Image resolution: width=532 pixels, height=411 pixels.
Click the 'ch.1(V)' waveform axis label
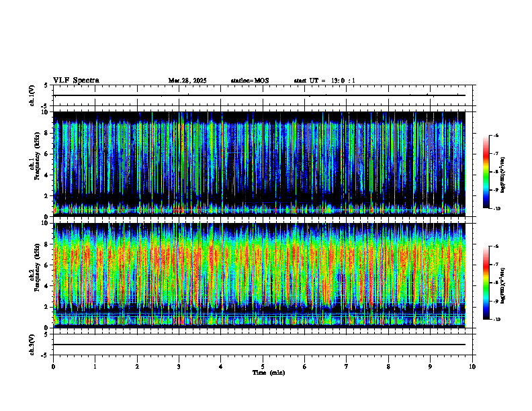tap(32, 95)
